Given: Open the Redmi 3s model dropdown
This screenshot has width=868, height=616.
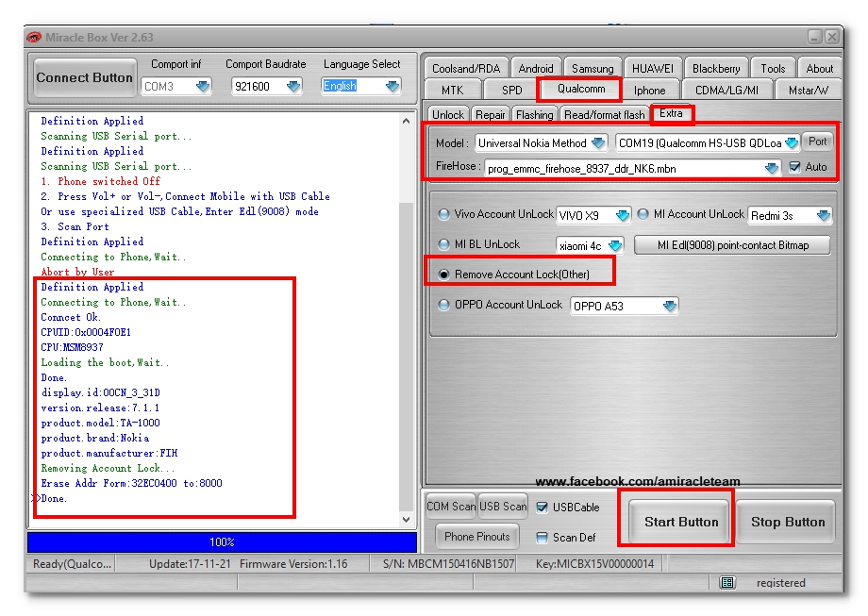Looking at the screenshot, I should pos(823,215).
